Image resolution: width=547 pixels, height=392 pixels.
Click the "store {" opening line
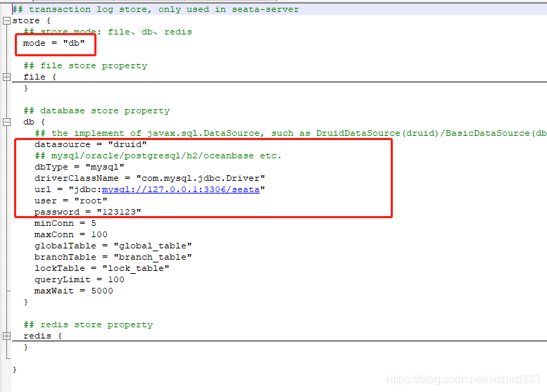click(32, 21)
